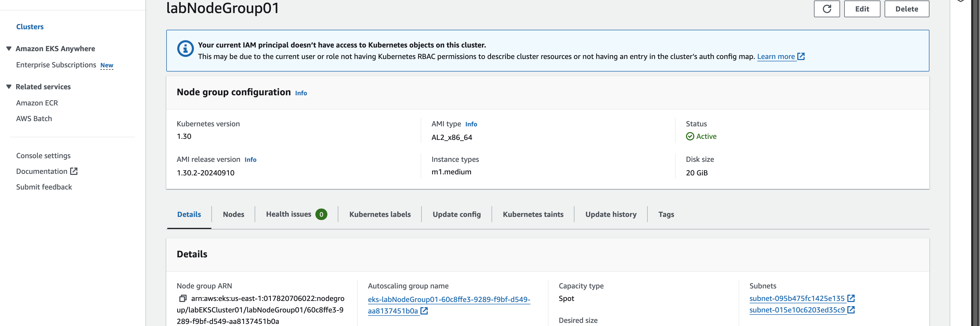This screenshot has width=980, height=326.
Task: Click external icon after autoscaling group name
Action: point(424,311)
